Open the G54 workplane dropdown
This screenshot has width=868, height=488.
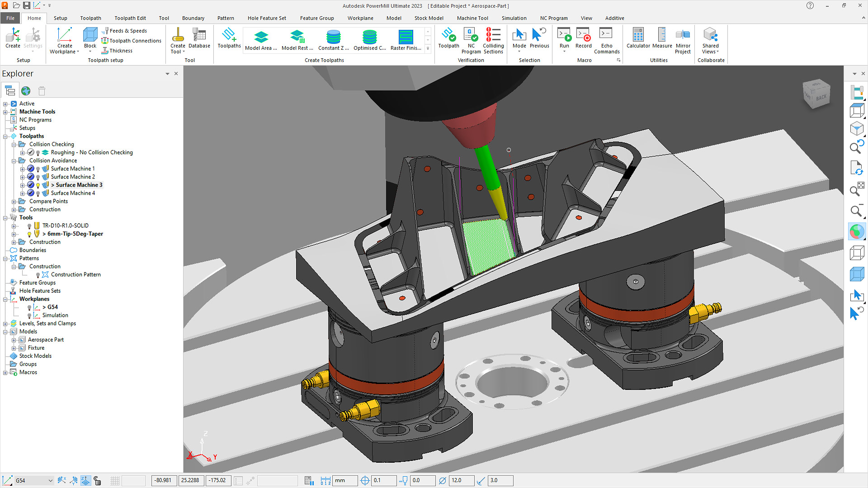pyautogui.click(x=51, y=480)
